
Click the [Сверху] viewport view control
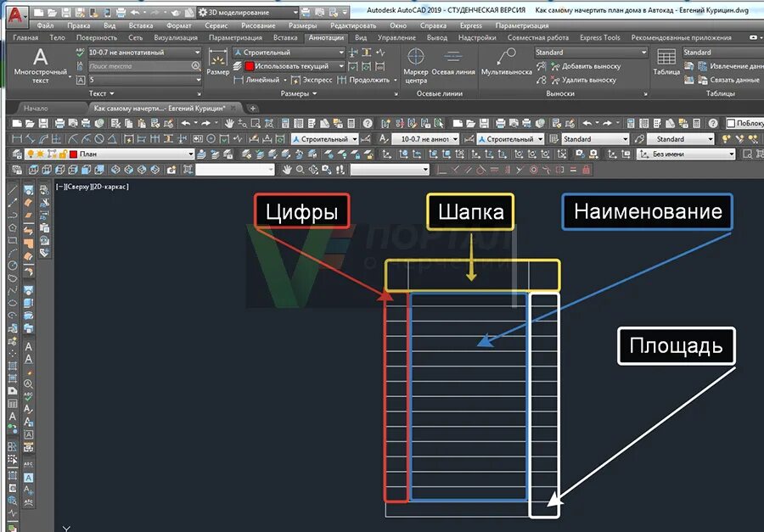coord(78,187)
